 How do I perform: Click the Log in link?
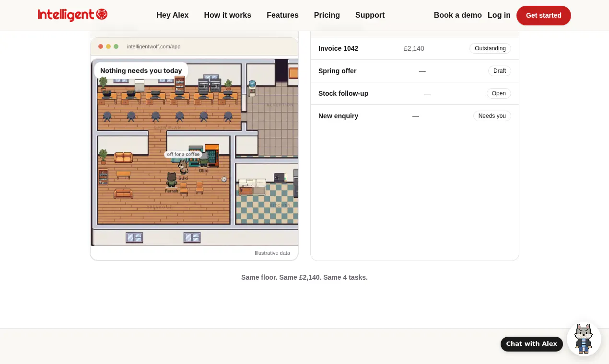click(x=499, y=15)
